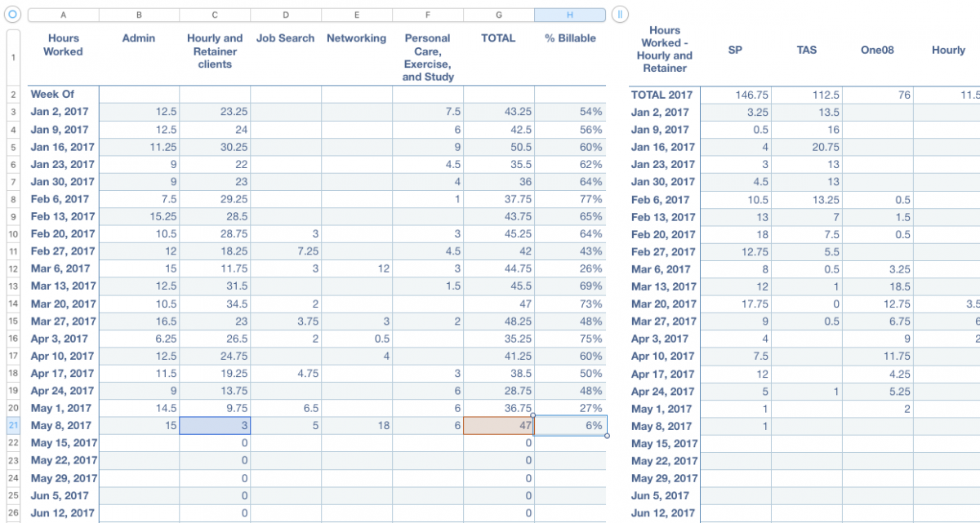
Task: Click Admin value 11.25 for Jan 16
Action: click(x=139, y=147)
